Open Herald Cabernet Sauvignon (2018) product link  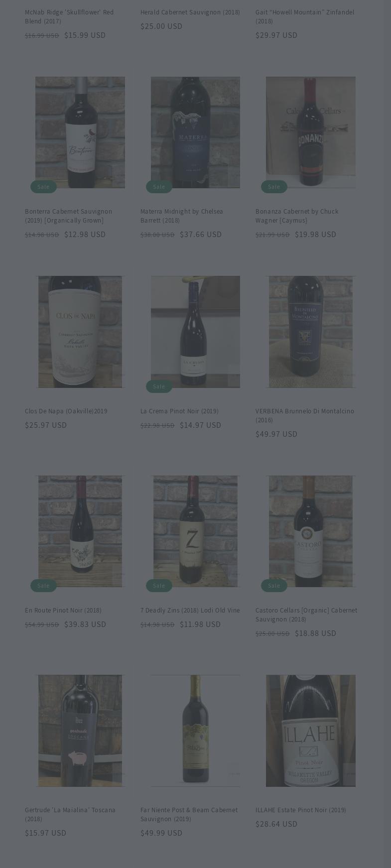190,12
